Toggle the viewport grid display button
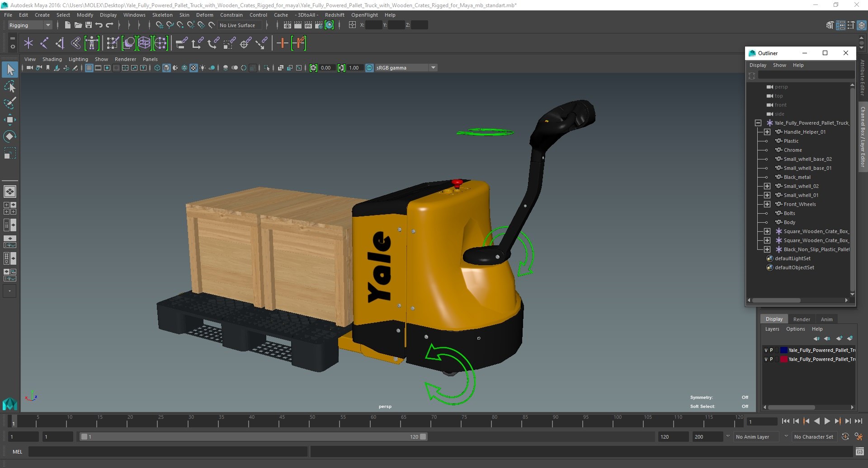Screen dimensions: 868x468 pos(89,68)
